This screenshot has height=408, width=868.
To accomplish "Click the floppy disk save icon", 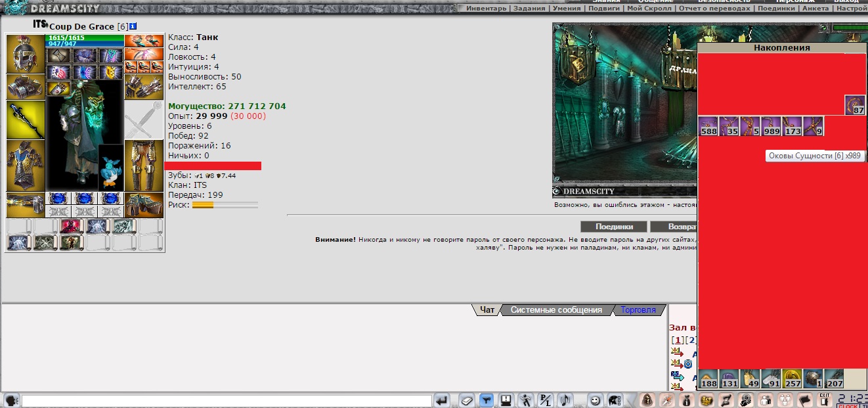I will point(506,399).
